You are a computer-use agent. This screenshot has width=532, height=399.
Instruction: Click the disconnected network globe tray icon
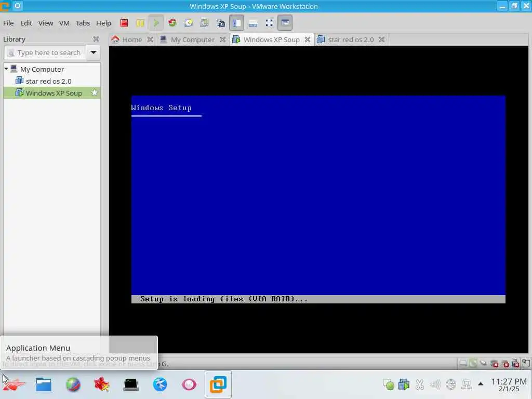451,384
